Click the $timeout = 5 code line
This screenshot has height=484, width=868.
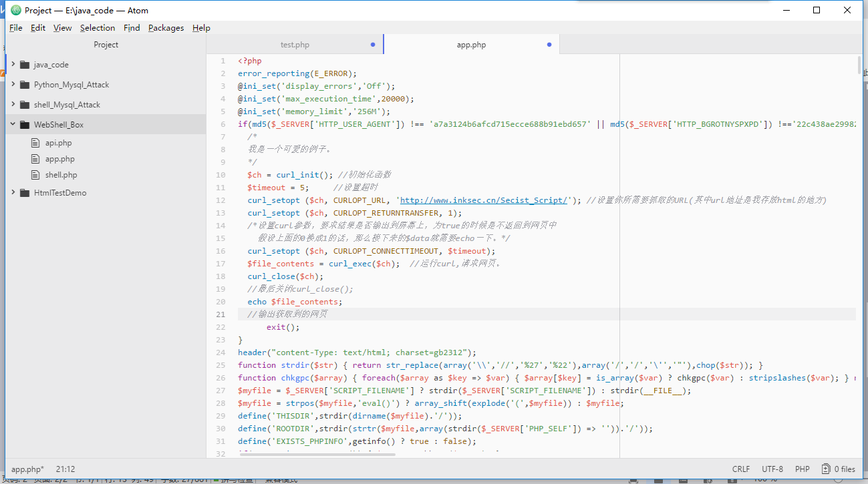pyautogui.click(x=278, y=188)
